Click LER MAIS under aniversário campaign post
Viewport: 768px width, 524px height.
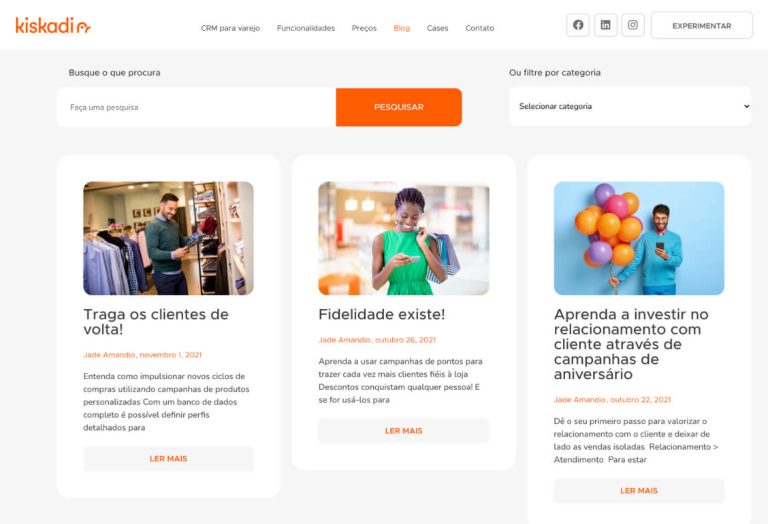point(639,491)
